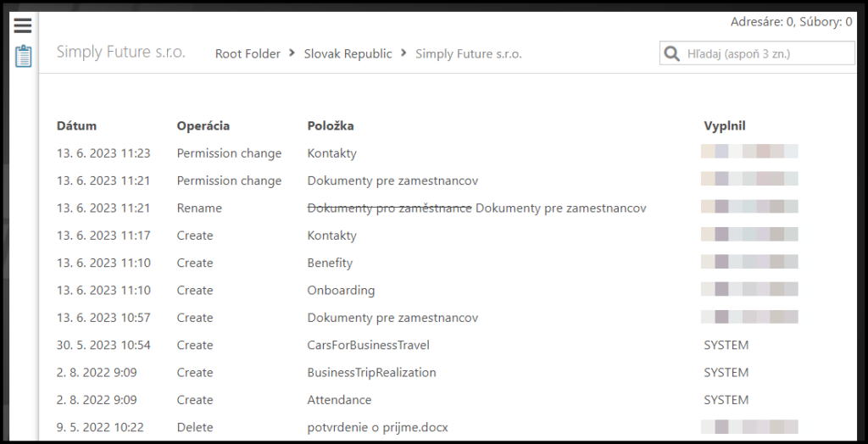Image resolution: width=868 pixels, height=444 pixels.
Task: Sort by the Dátum column header
Action: click(x=76, y=125)
